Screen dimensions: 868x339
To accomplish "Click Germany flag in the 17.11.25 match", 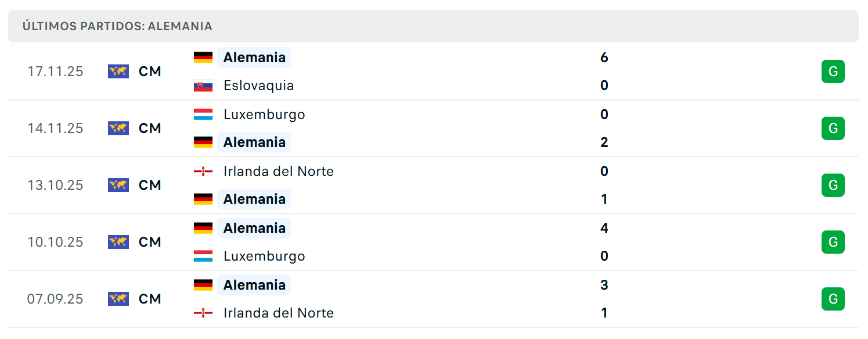I will [x=203, y=57].
